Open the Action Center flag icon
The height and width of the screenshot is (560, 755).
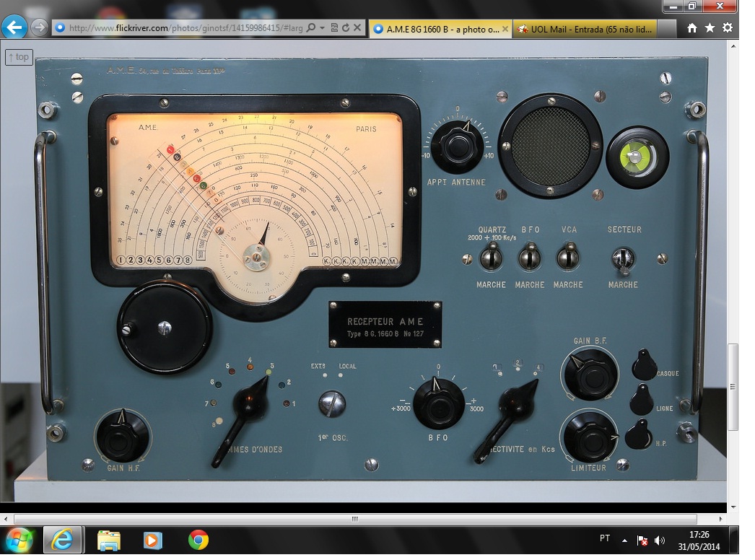tap(642, 541)
